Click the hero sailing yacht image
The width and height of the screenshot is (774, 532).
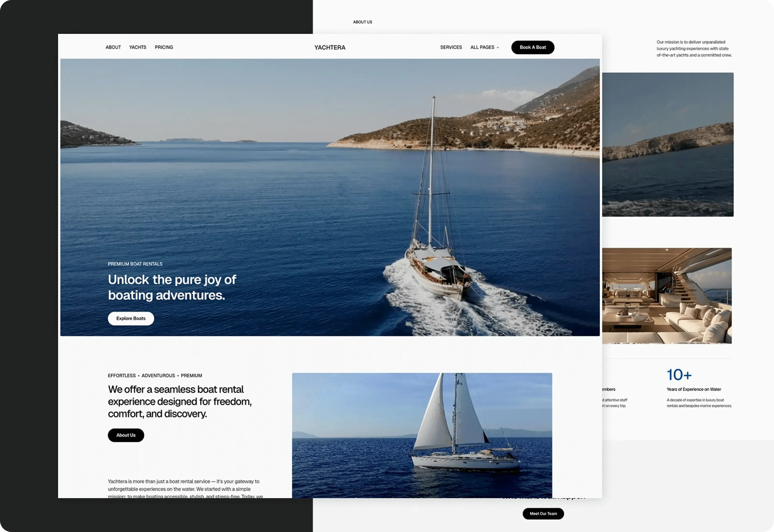point(330,197)
